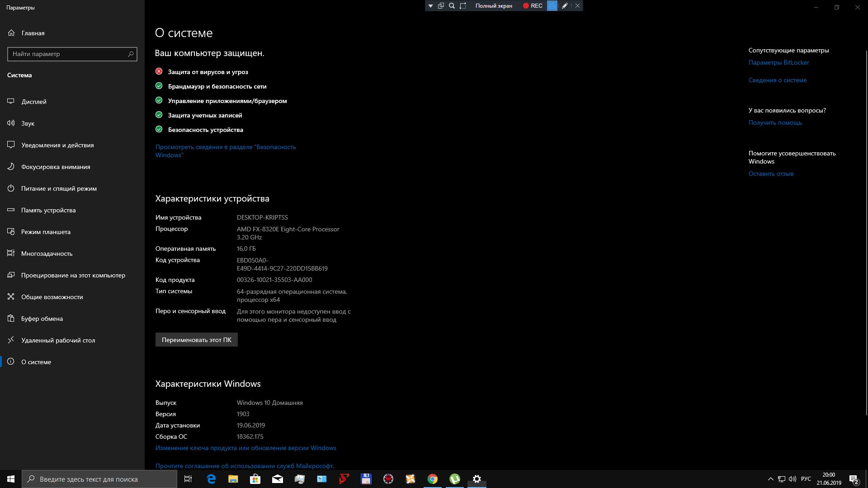Click the Главная home icon

click(12, 33)
